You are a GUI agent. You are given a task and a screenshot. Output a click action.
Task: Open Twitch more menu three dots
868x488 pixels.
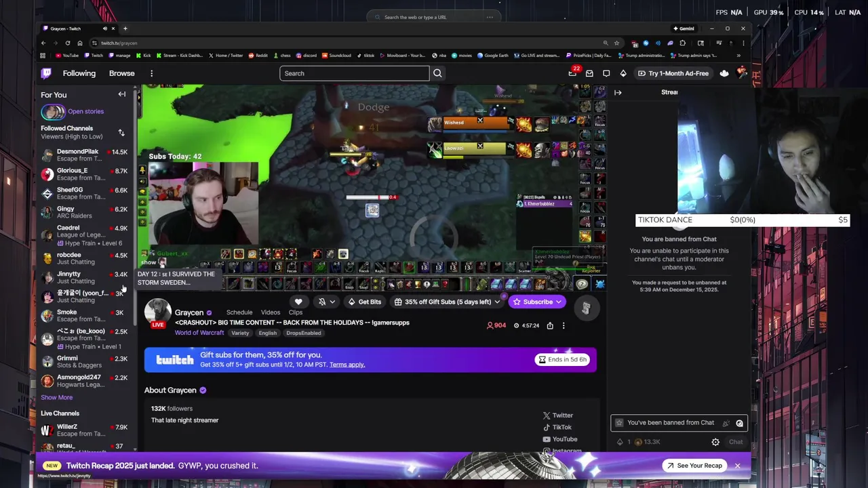tap(151, 73)
